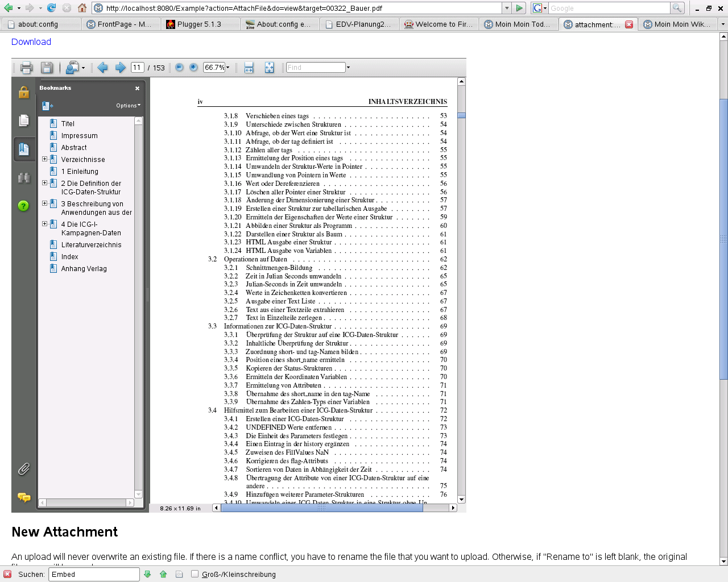
Task: Open the search binoculars panel
Action: click(23, 178)
